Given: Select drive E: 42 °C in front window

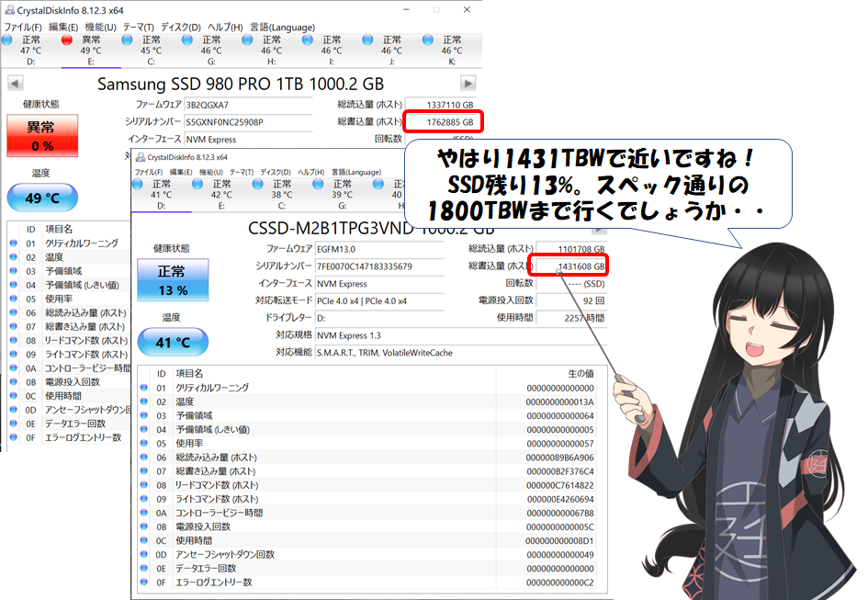Looking at the screenshot, I should (x=221, y=195).
